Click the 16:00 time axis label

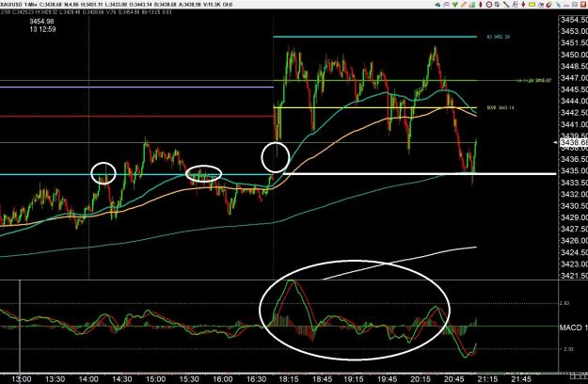pos(223,379)
